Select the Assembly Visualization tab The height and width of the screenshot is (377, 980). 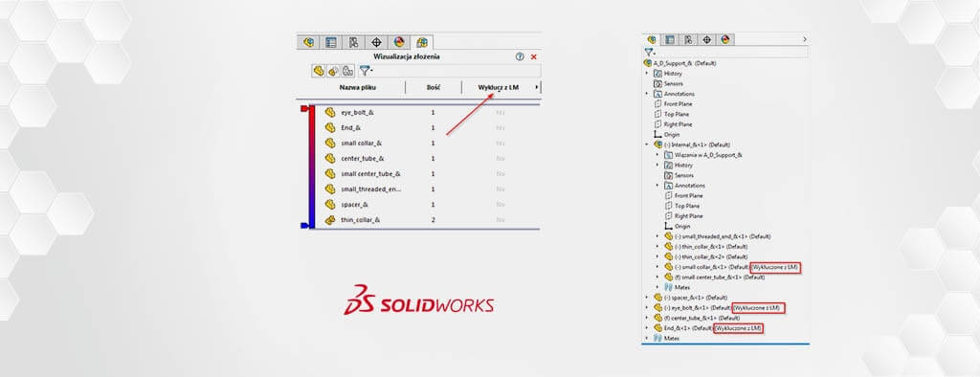click(422, 42)
